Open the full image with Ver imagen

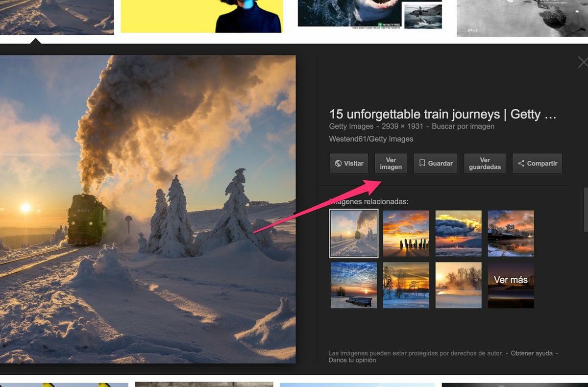[391, 164]
